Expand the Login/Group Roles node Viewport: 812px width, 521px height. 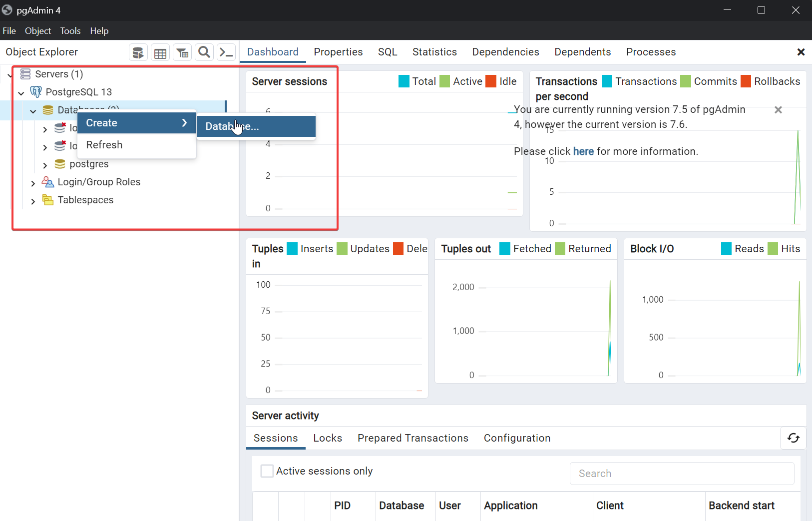pos(33,183)
